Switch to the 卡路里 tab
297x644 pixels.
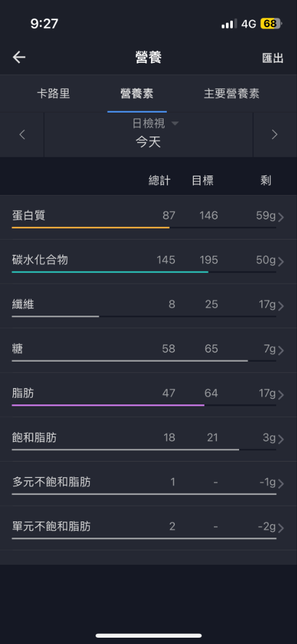click(53, 93)
